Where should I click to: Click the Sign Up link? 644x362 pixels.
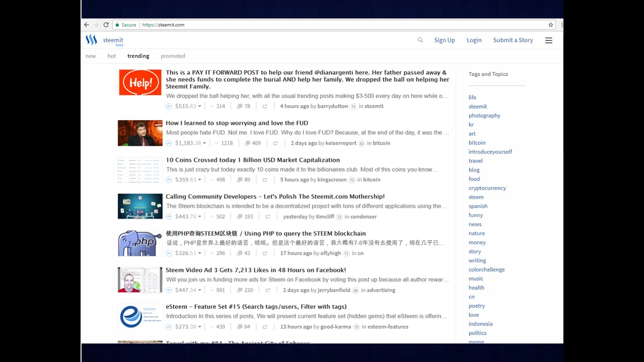pyautogui.click(x=444, y=40)
